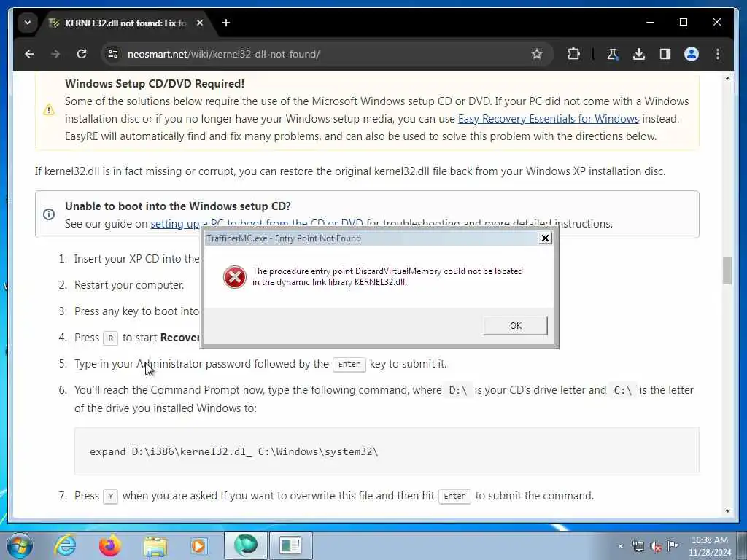Open Chrome Labs flask icon
Image resolution: width=747 pixels, height=560 pixels.
613,54
